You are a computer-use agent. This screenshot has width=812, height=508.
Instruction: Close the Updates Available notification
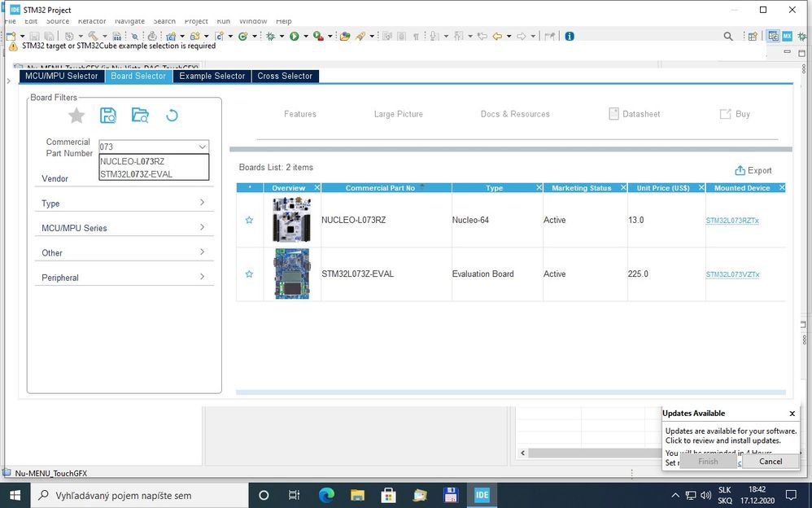(792, 413)
